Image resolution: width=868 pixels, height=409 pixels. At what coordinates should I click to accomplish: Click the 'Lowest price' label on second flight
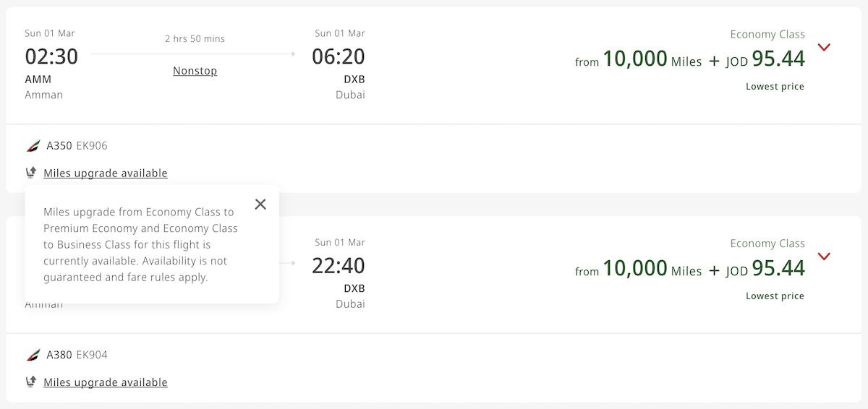[x=775, y=296]
